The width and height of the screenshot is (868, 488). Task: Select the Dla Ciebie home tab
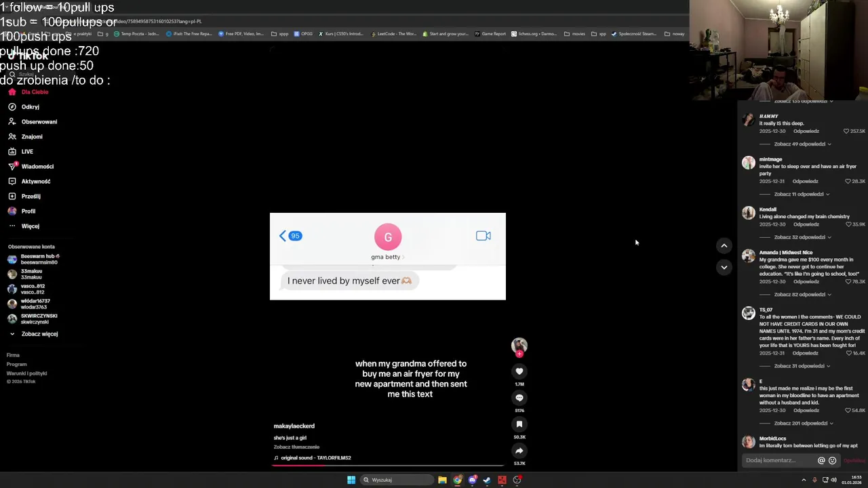pyautogui.click(x=28, y=92)
